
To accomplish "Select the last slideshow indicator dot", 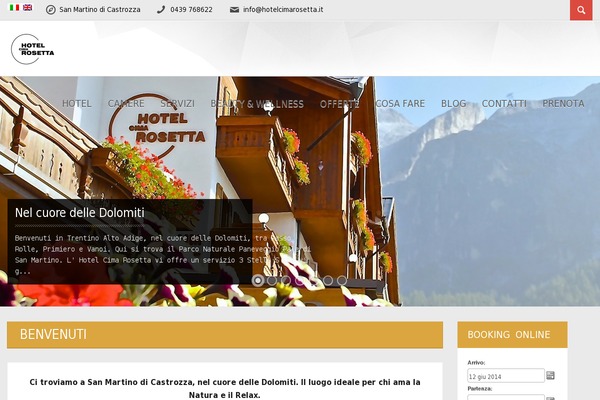I will 342,281.
